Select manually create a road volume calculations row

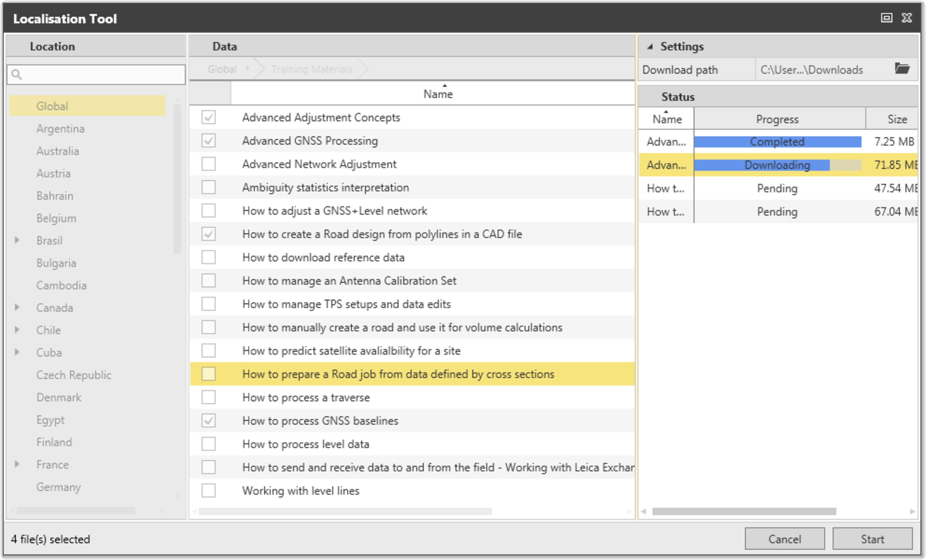coord(412,327)
